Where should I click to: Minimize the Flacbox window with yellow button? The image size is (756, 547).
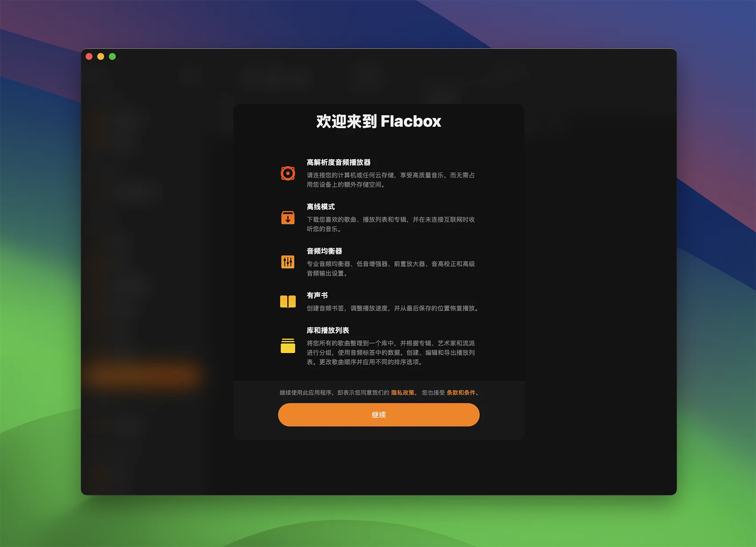(101, 56)
